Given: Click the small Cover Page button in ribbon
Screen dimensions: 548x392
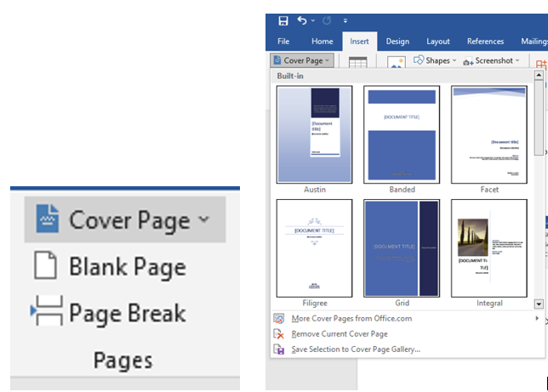Looking at the screenshot, I should pyautogui.click(x=302, y=60).
